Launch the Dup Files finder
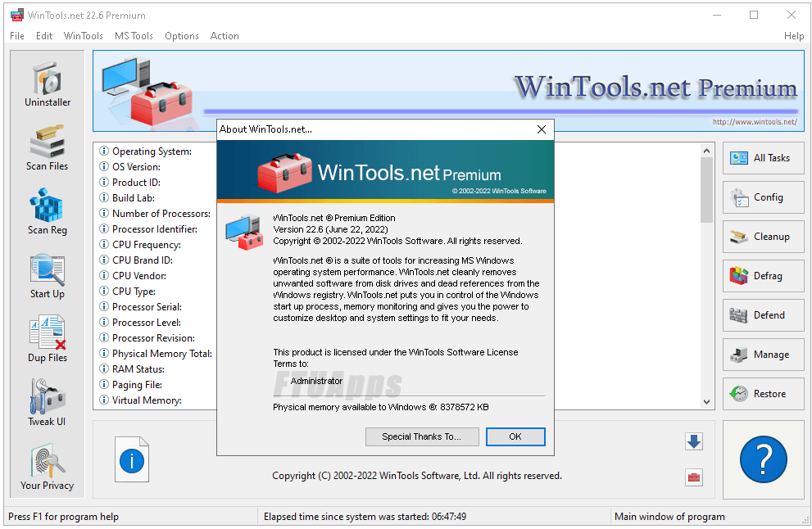 (48, 339)
